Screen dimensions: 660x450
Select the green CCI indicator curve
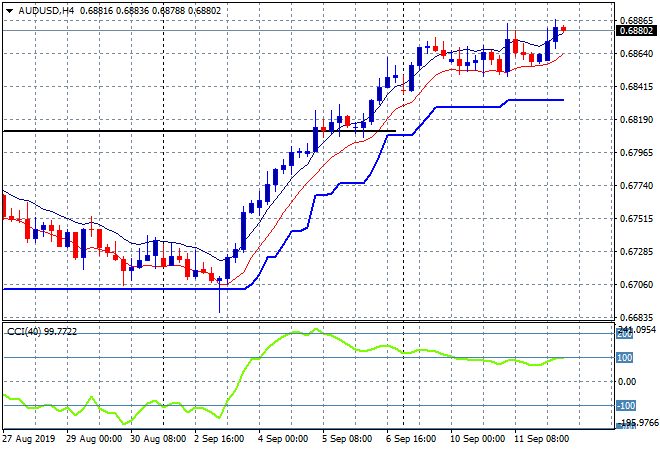(283, 376)
